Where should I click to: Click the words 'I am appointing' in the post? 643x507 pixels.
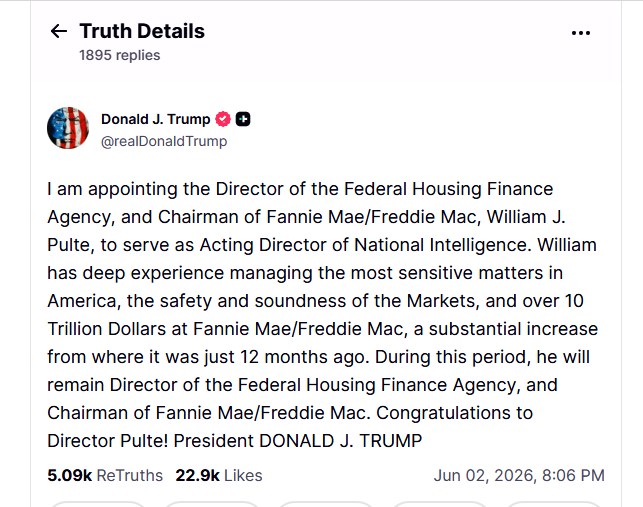pyautogui.click(x=112, y=189)
